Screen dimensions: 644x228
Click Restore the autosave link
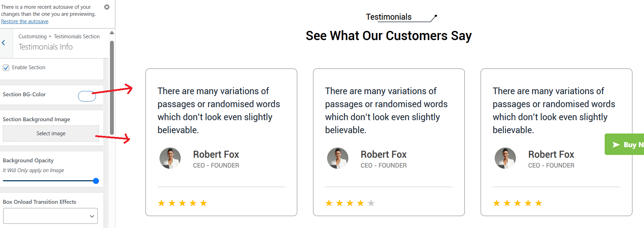[x=25, y=21]
